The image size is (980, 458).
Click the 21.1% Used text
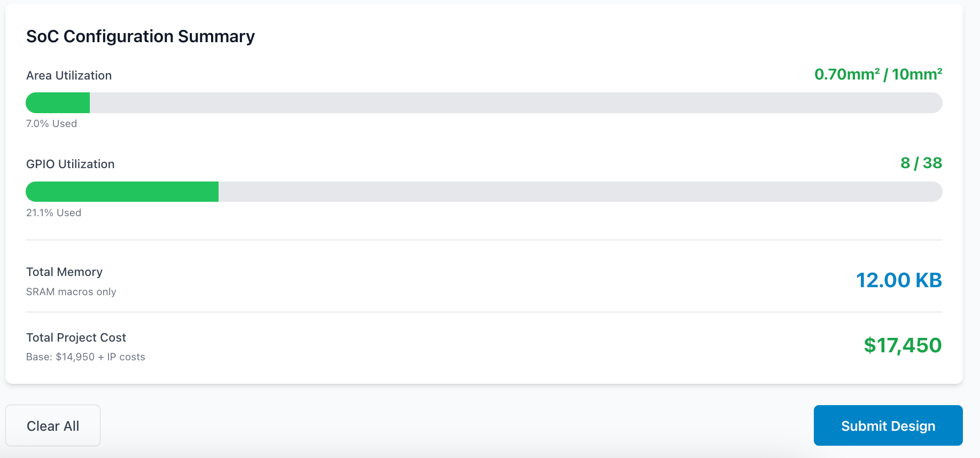pyautogui.click(x=53, y=212)
